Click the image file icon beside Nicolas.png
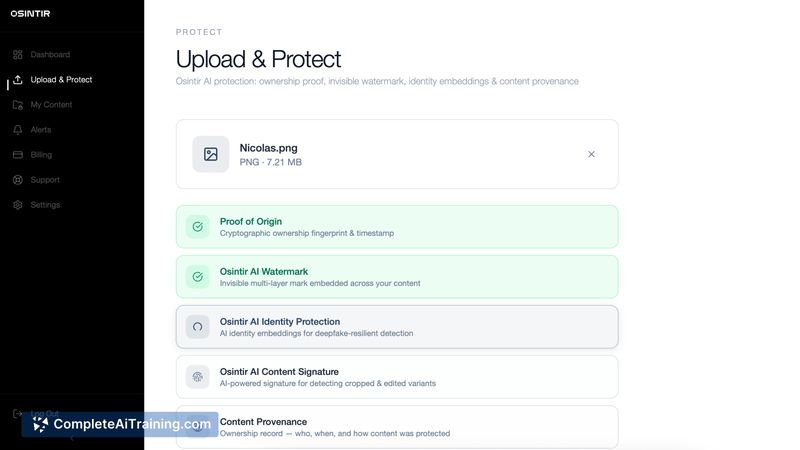Image resolution: width=800 pixels, height=450 pixels. 210,154
